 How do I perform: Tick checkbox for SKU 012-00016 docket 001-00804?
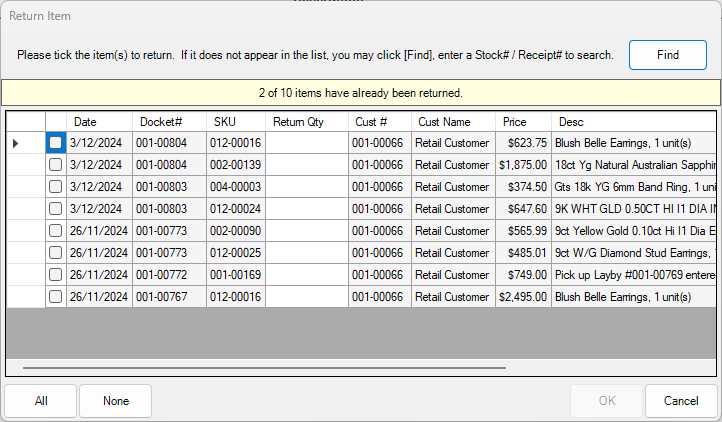coord(56,143)
